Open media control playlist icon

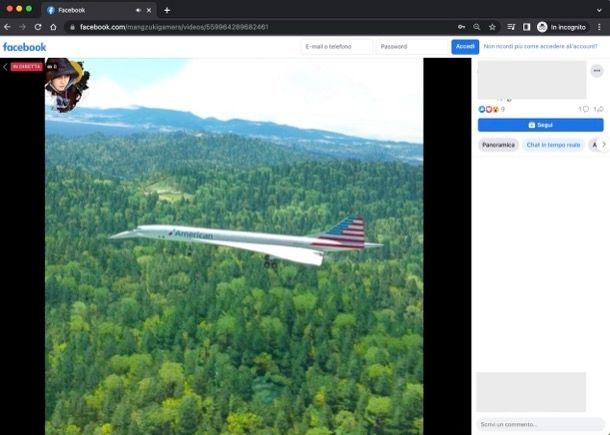point(511,27)
